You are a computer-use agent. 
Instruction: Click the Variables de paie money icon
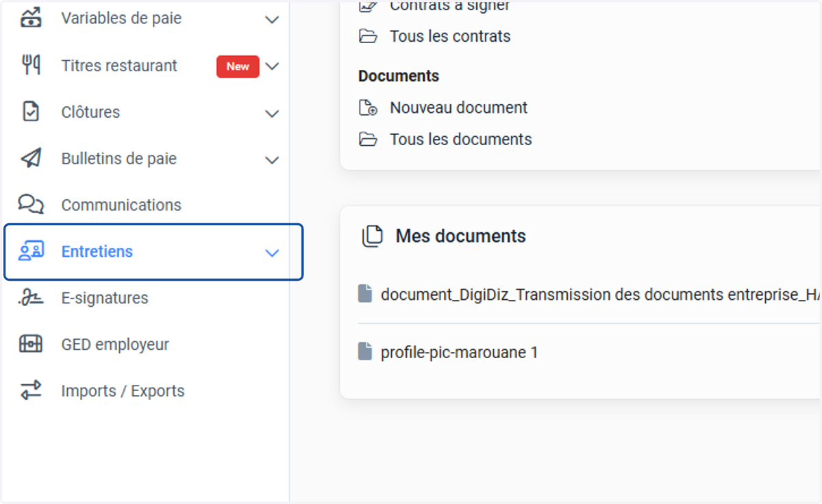31,18
